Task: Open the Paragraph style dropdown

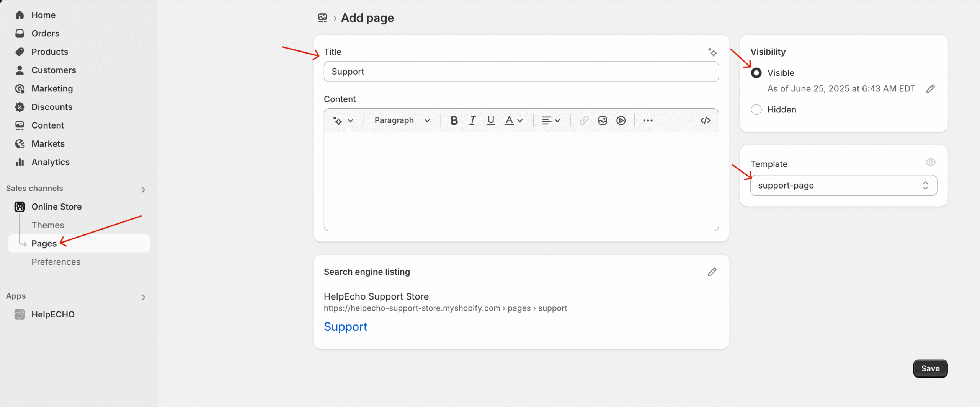Action: pyautogui.click(x=402, y=120)
